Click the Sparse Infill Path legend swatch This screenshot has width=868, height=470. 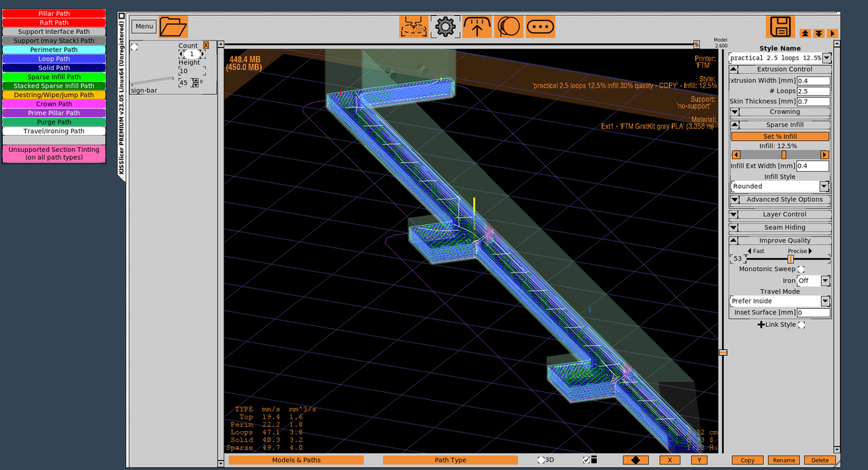pos(54,77)
